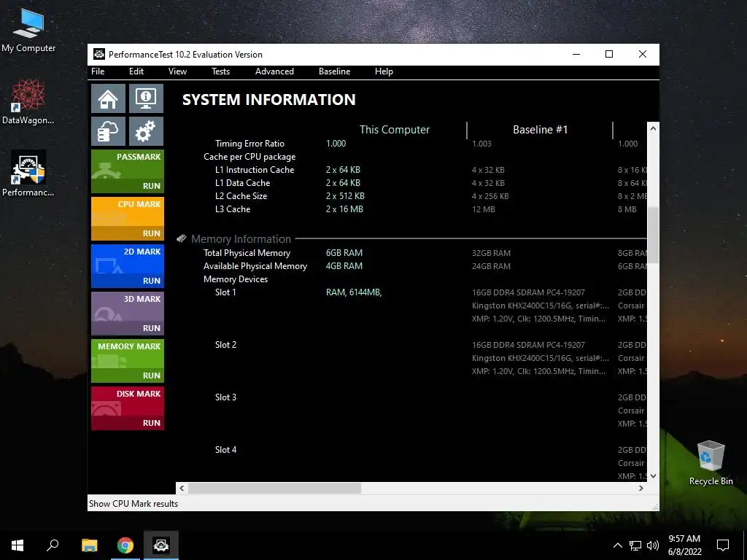This screenshot has width=747, height=560.
Task: Click the L1 Data Cache label
Action: tap(242, 183)
